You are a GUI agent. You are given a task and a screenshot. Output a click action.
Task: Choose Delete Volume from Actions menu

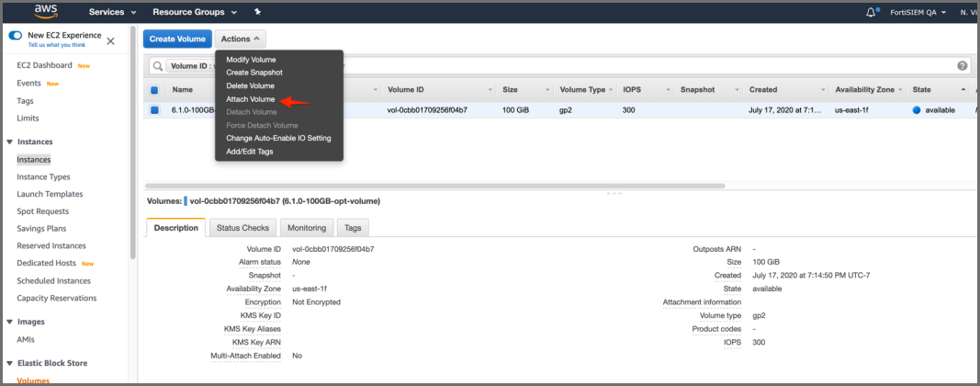(250, 85)
